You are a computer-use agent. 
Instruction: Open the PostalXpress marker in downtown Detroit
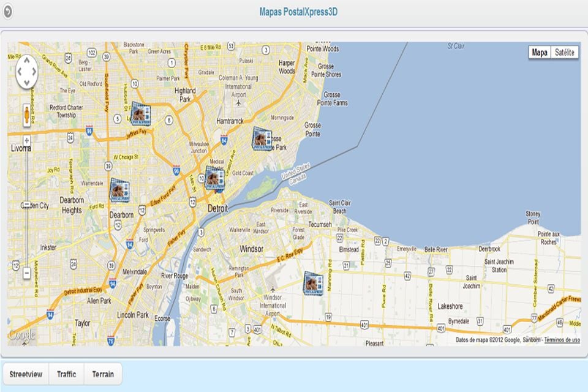[215, 179]
